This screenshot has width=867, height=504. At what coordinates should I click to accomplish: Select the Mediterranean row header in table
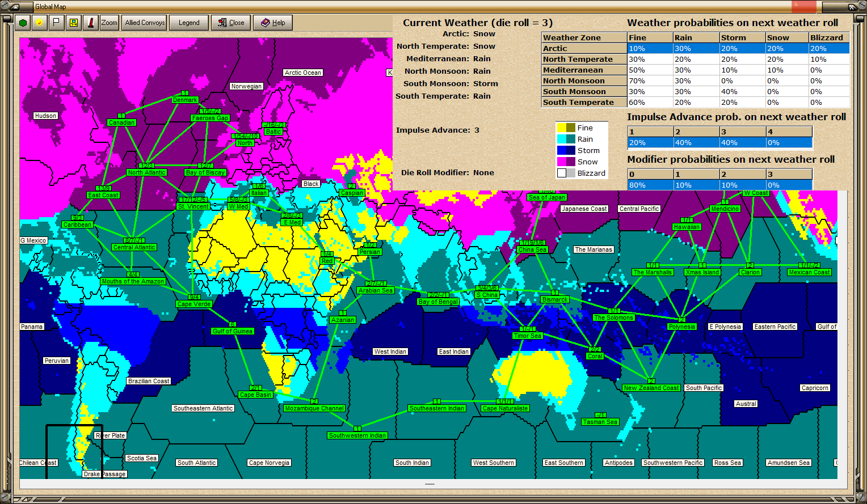[x=584, y=70]
